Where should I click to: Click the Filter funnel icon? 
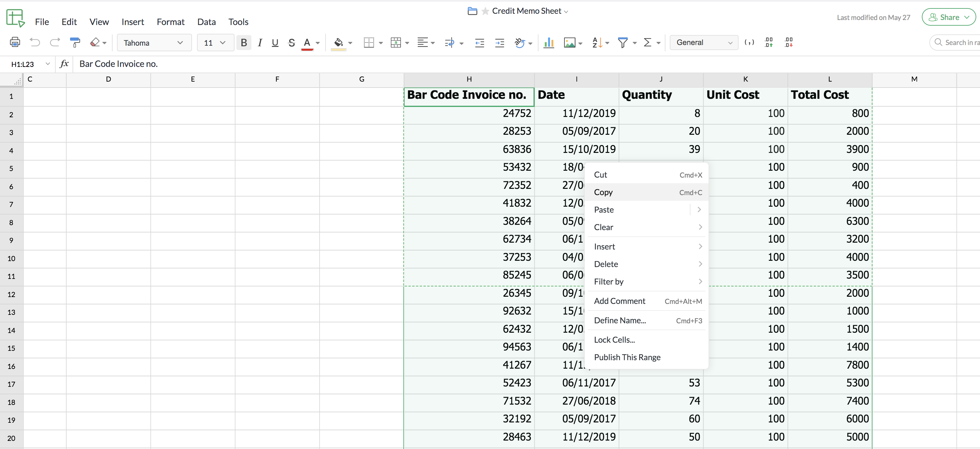(622, 42)
